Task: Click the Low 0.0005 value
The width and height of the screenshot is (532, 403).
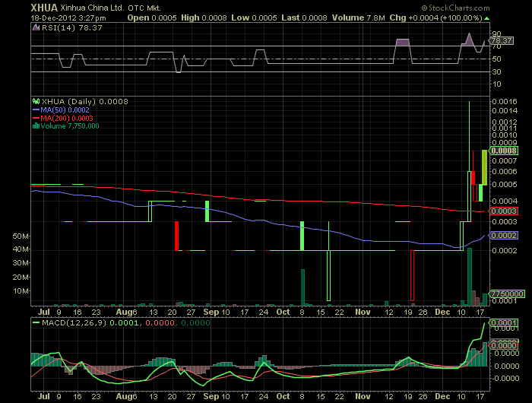Action: pos(254,18)
